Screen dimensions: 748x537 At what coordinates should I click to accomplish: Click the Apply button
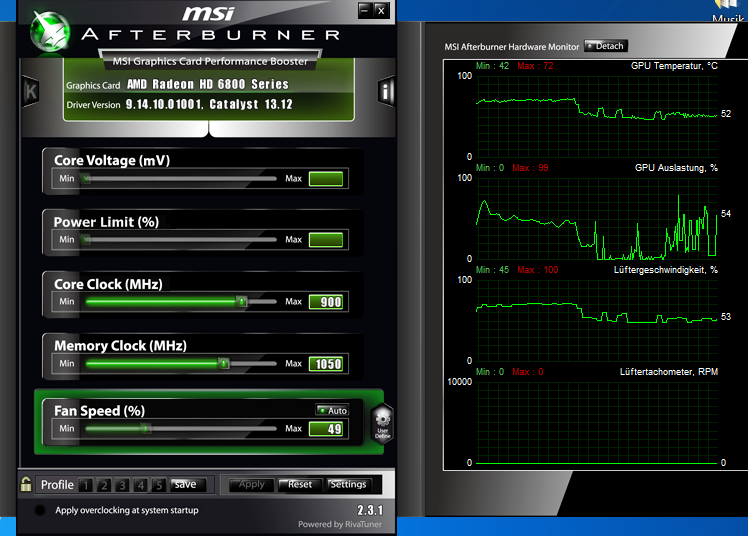click(251, 485)
